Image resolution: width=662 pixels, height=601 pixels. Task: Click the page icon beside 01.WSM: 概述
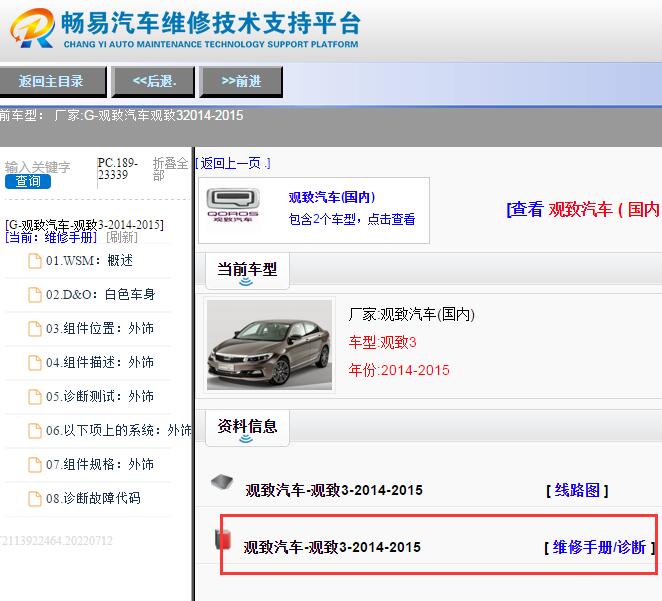[35, 261]
